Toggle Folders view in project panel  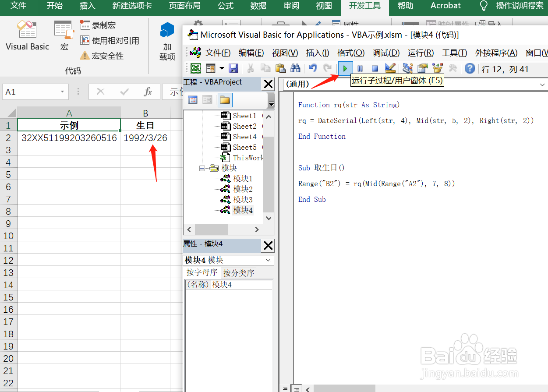[x=225, y=100]
